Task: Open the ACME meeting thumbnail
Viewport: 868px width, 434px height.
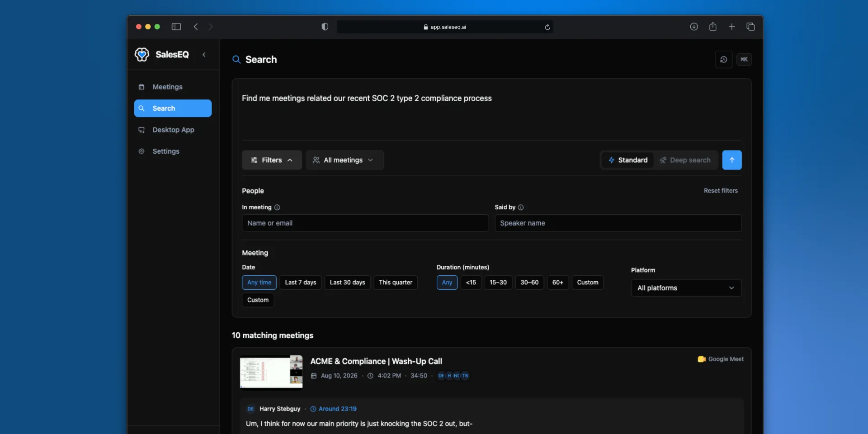Action: 271,372
